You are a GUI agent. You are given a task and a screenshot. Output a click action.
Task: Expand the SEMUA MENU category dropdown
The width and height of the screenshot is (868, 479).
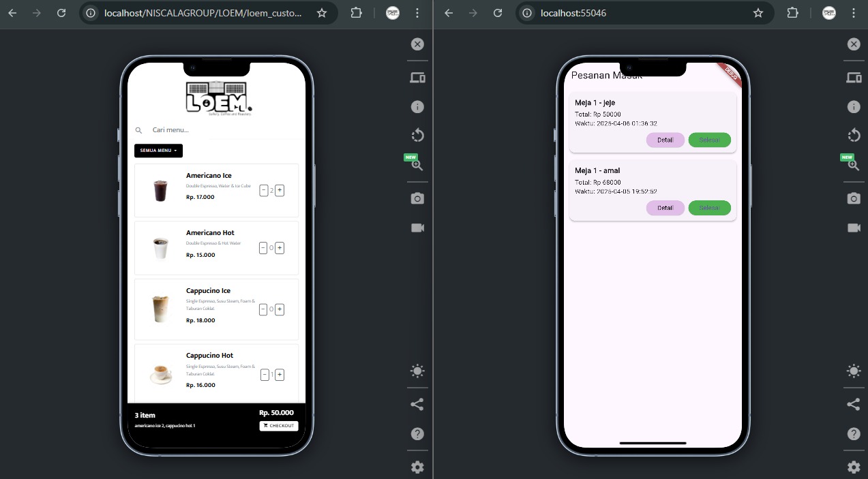click(158, 151)
